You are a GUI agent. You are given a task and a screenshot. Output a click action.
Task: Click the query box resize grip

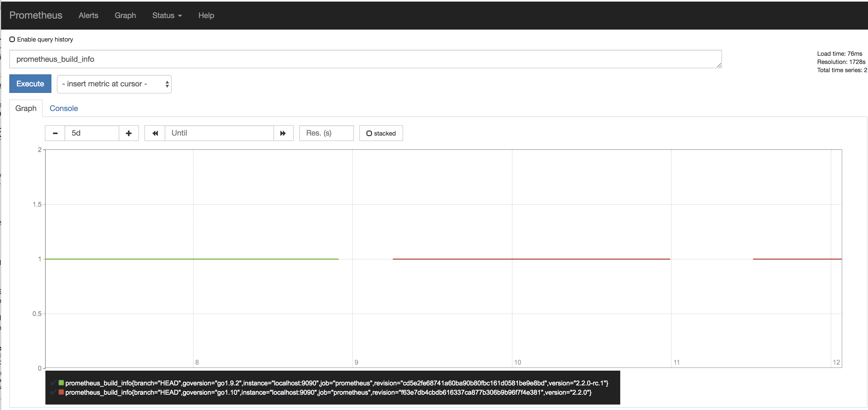tap(718, 66)
